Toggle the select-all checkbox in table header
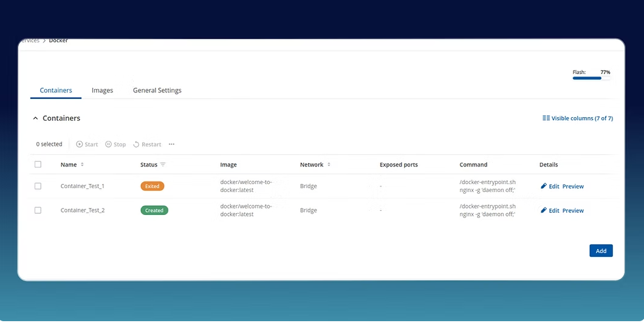 coord(38,165)
